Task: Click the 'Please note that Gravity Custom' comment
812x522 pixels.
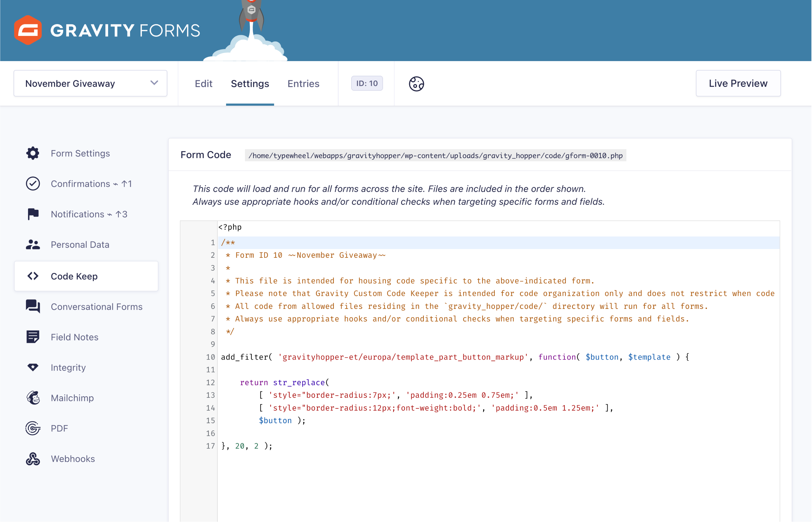Action: 500,293
